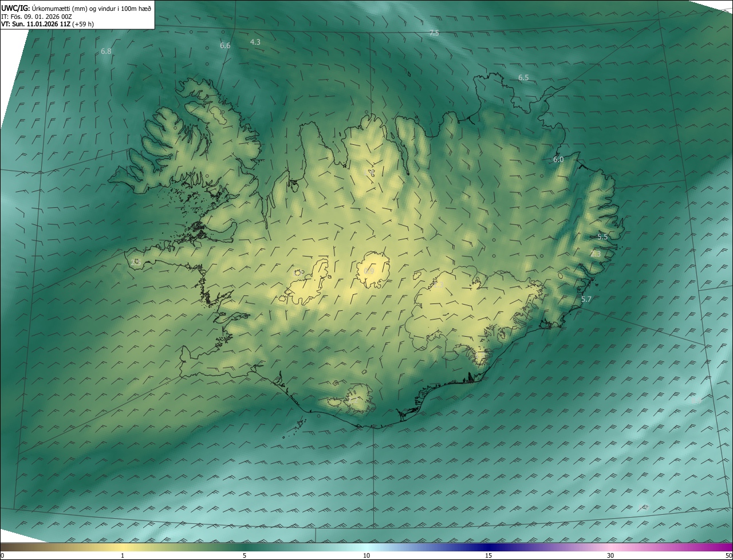The height and width of the screenshot is (560, 733).
Task: Click the 5.7 value on the southeast coast
Action: (586, 299)
